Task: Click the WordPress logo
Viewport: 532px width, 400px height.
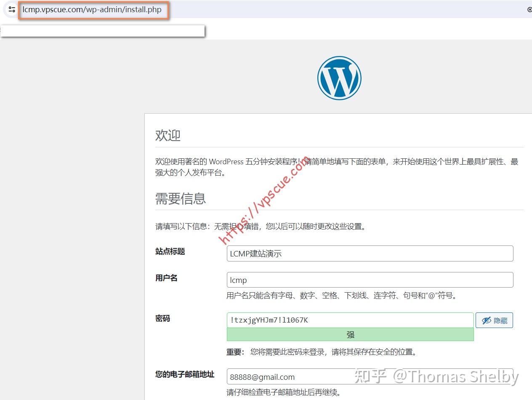Action: pyautogui.click(x=339, y=78)
